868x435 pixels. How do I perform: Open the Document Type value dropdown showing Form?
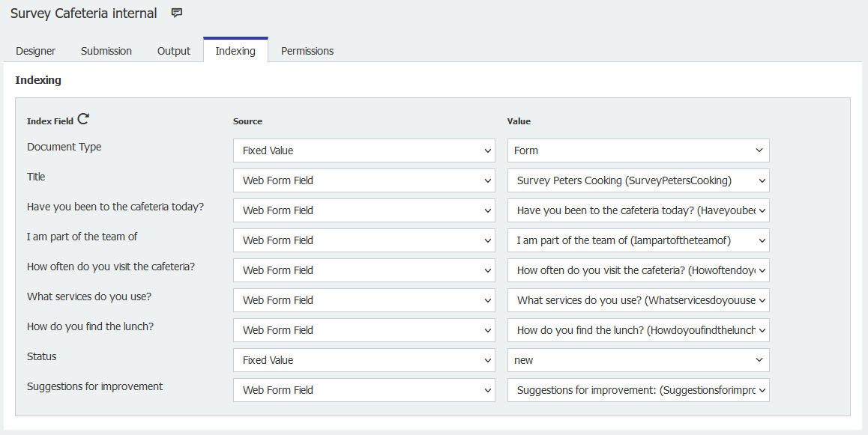point(638,150)
